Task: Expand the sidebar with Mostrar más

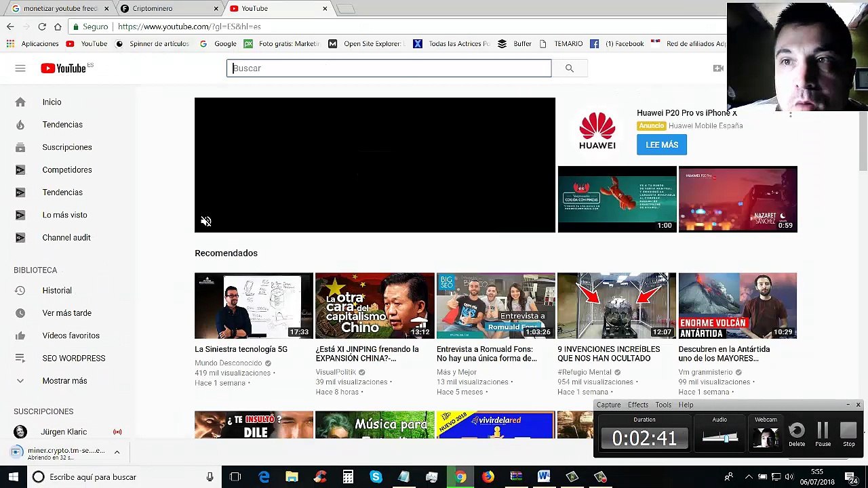Action: pyautogui.click(x=64, y=381)
